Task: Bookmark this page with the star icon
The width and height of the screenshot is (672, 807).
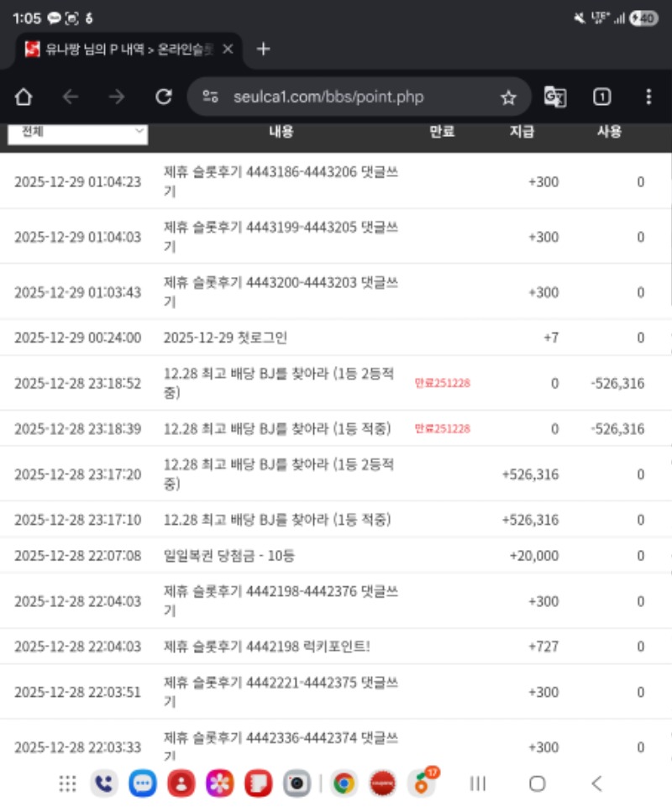Action: point(508,97)
